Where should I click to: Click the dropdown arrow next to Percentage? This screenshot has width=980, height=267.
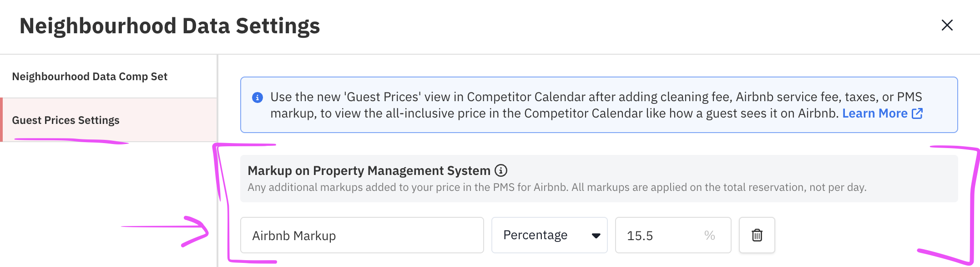pos(596,236)
